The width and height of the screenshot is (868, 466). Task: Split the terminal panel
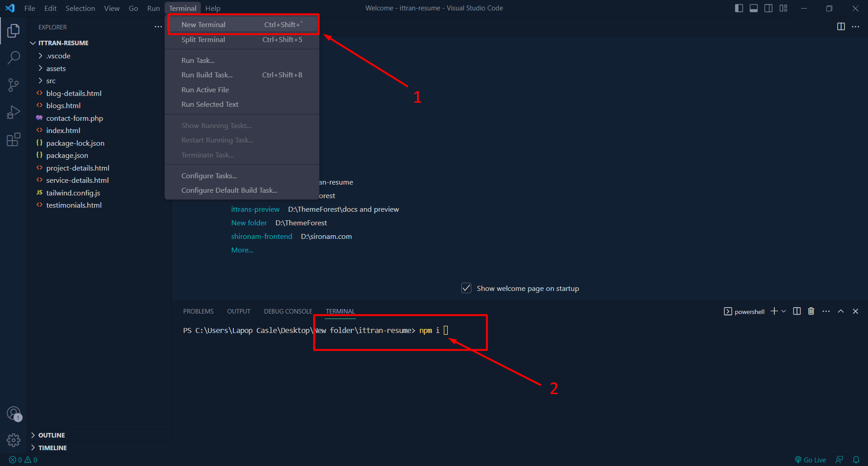pos(797,311)
